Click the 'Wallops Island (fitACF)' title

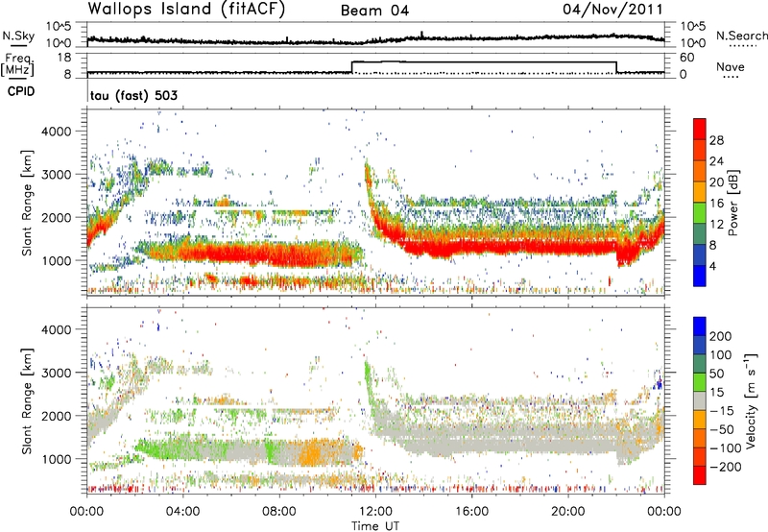[x=186, y=10]
